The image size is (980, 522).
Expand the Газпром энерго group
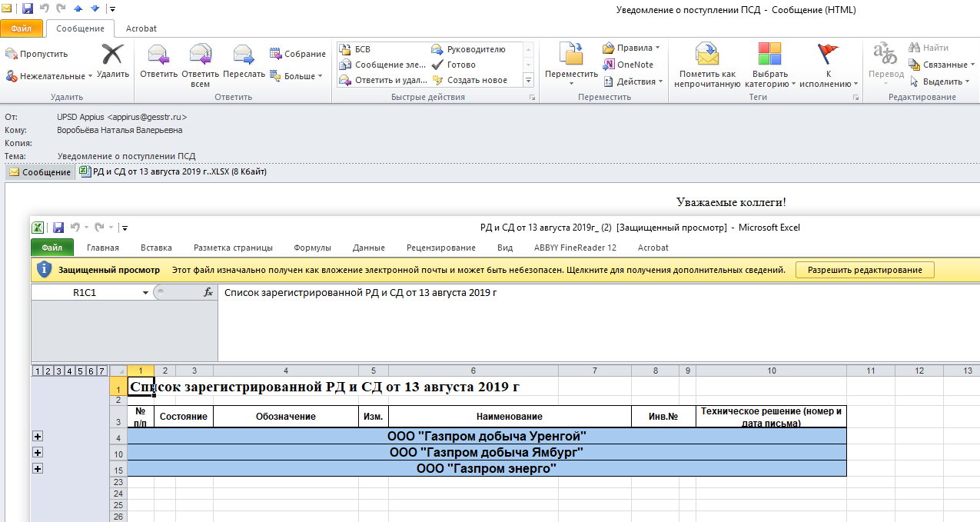click(x=38, y=469)
